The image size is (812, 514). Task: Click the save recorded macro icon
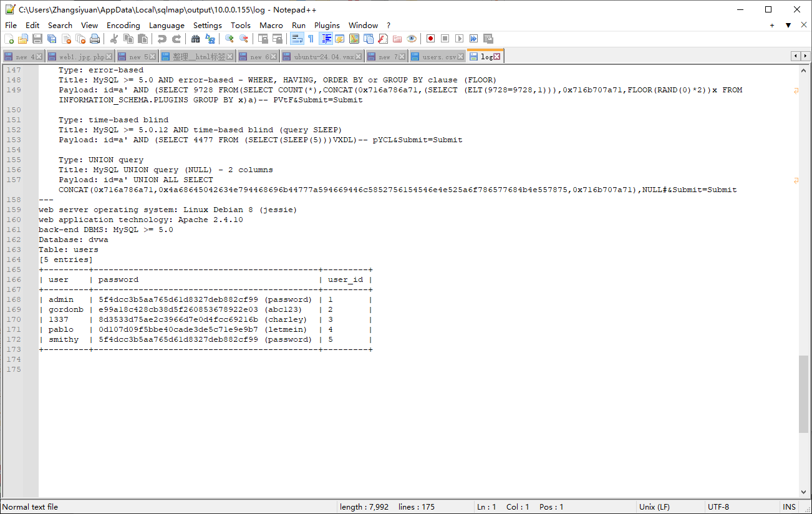(x=488, y=39)
